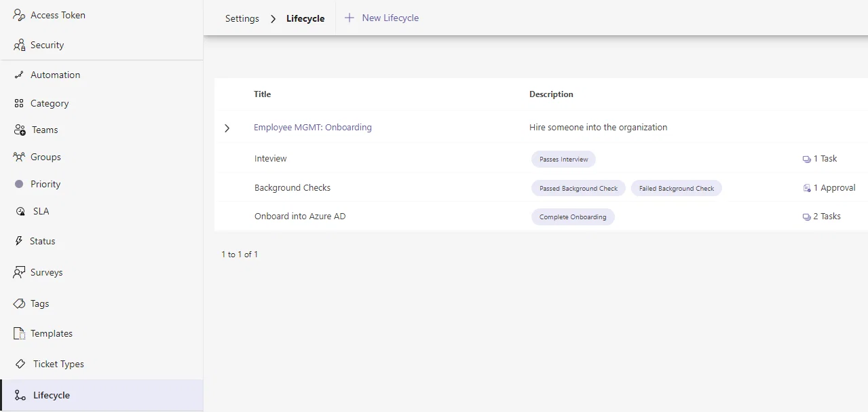Click the breadcrumb separator arrow after Settings
This screenshot has height=412, width=868.
273,19
